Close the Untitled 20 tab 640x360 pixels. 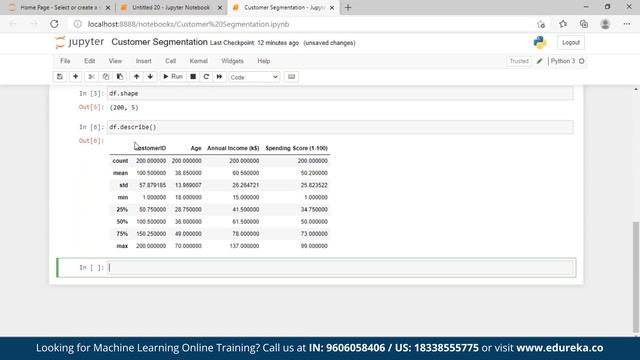220,8
